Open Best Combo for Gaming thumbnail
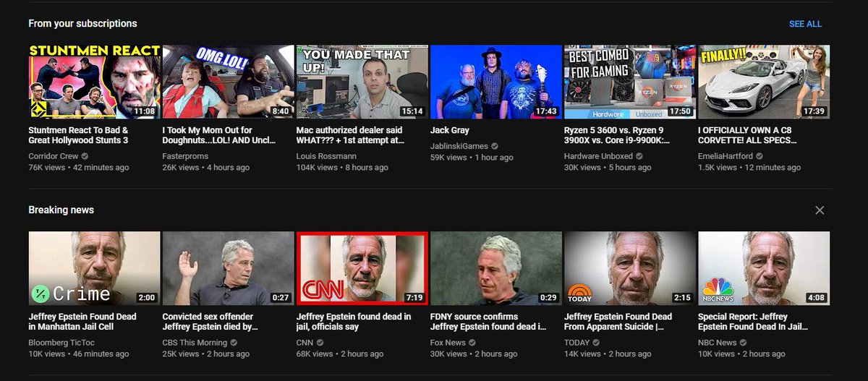 tap(630, 82)
